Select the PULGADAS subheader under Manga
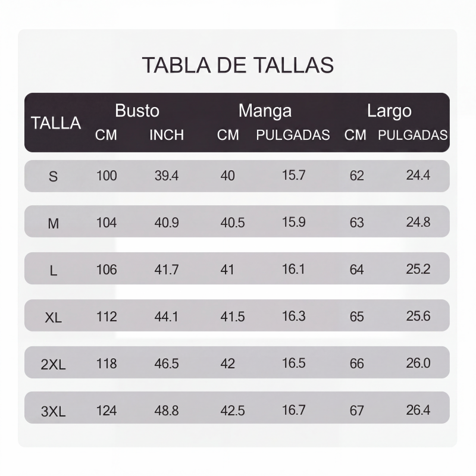The width and height of the screenshot is (476, 476). (x=293, y=135)
